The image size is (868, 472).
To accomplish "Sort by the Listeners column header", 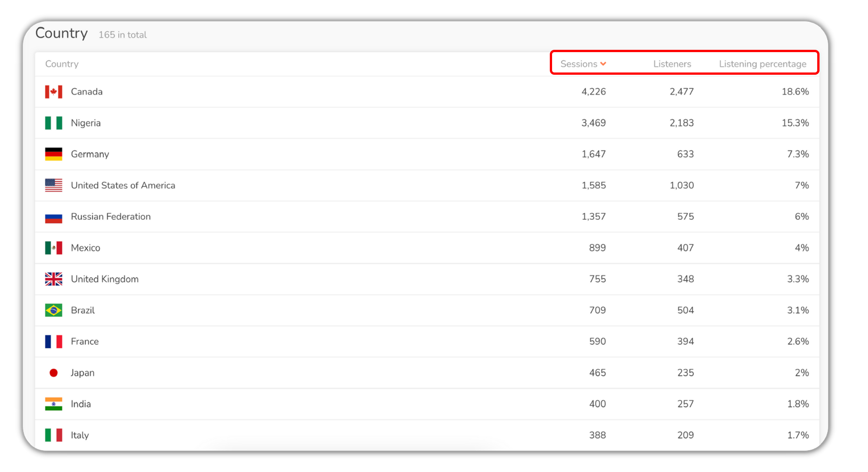I will click(x=672, y=64).
